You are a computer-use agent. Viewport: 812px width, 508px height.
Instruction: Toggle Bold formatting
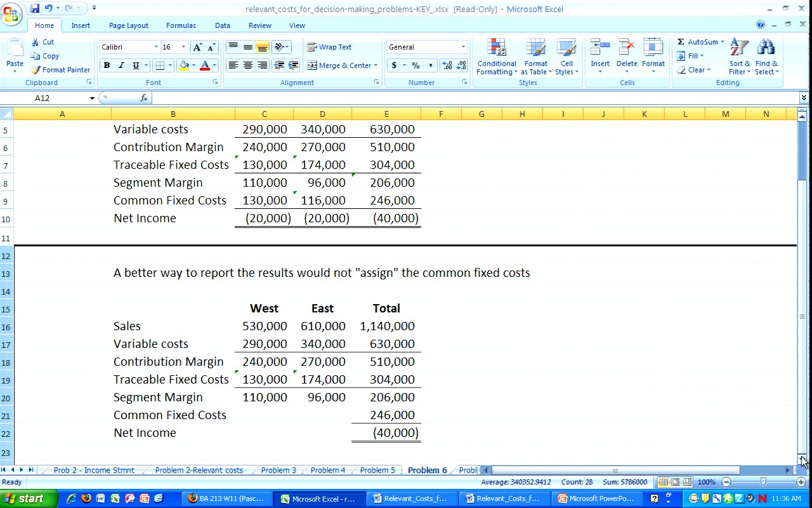107,65
